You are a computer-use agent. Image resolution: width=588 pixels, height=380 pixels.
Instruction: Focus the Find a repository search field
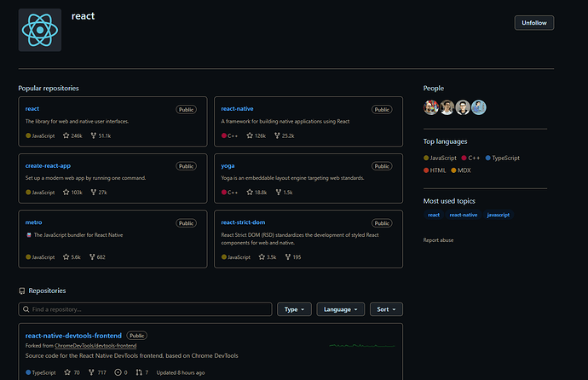coord(145,309)
